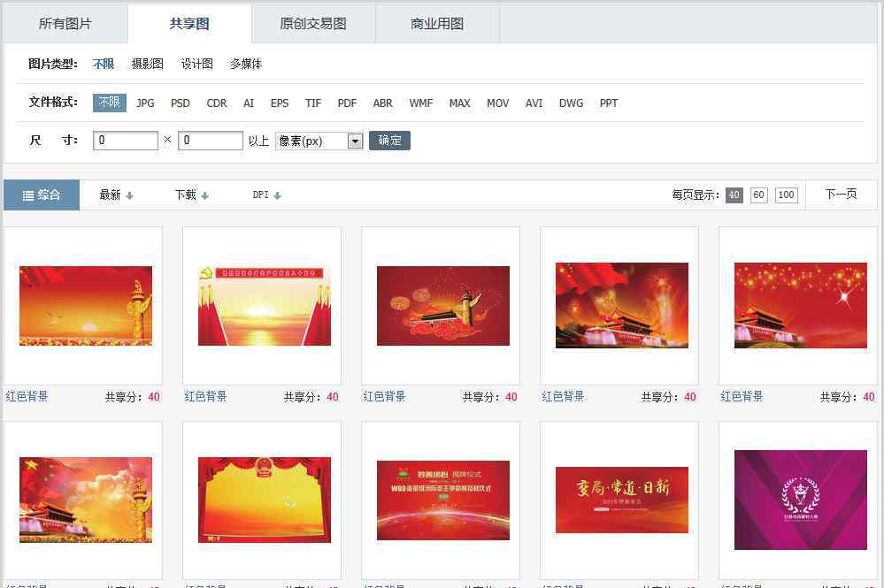Open the red thumbnail with golden sparkling stars
This screenshot has height=588, width=884.
tap(801, 305)
